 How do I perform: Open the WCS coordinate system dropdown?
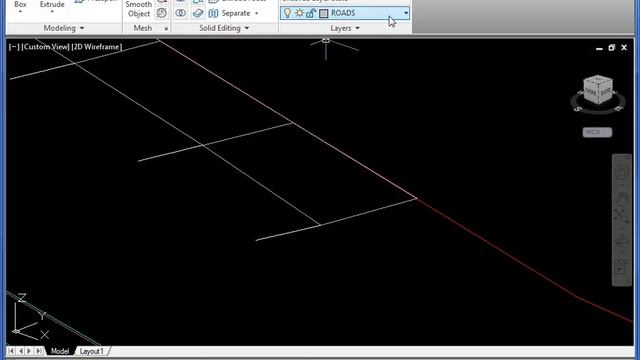click(597, 132)
